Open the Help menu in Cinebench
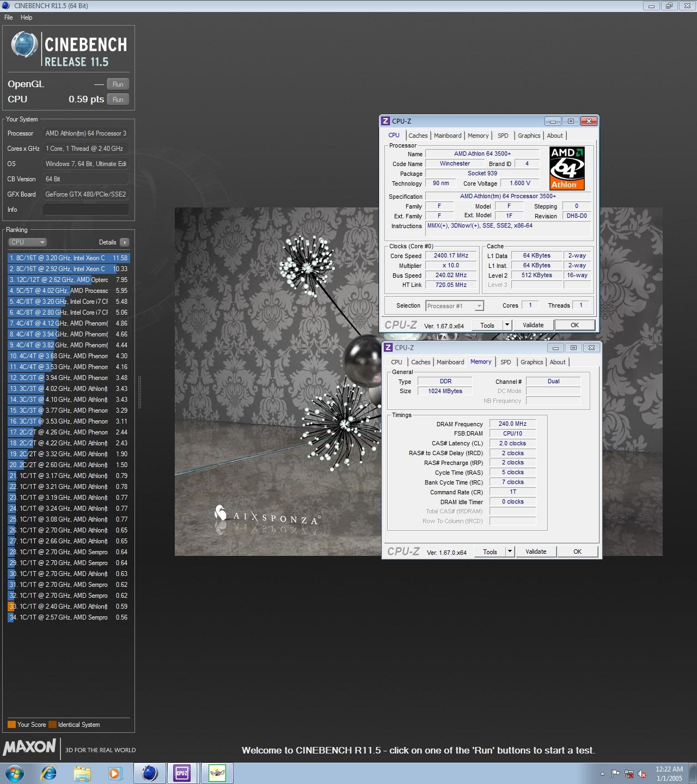697x784 pixels. (x=26, y=17)
